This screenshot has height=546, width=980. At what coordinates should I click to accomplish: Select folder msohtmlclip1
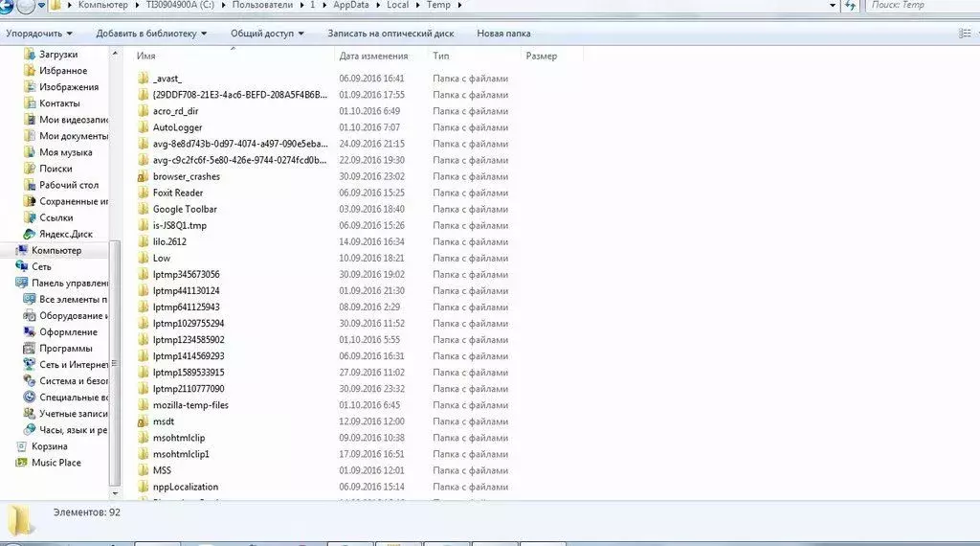[x=181, y=454]
